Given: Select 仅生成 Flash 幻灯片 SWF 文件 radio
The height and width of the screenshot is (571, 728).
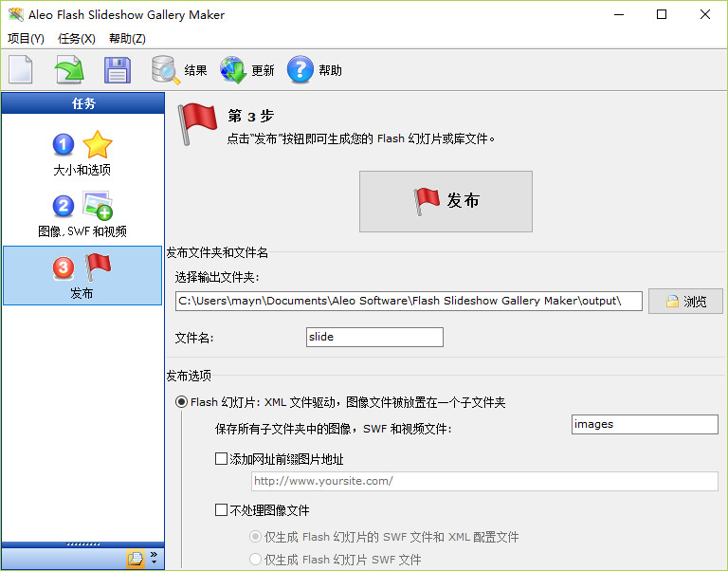Looking at the screenshot, I should (255, 559).
